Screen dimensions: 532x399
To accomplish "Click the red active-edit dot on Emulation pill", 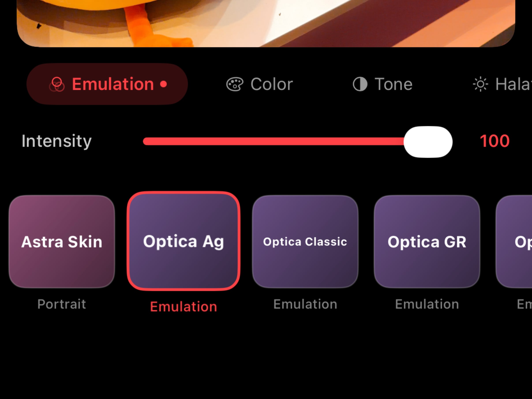I will pyautogui.click(x=163, y=84).
